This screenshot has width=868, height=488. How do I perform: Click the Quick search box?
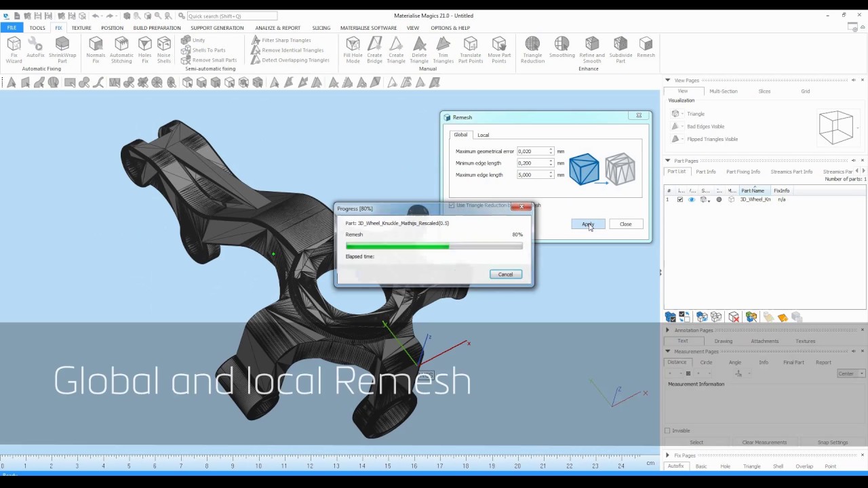point(231,16)
